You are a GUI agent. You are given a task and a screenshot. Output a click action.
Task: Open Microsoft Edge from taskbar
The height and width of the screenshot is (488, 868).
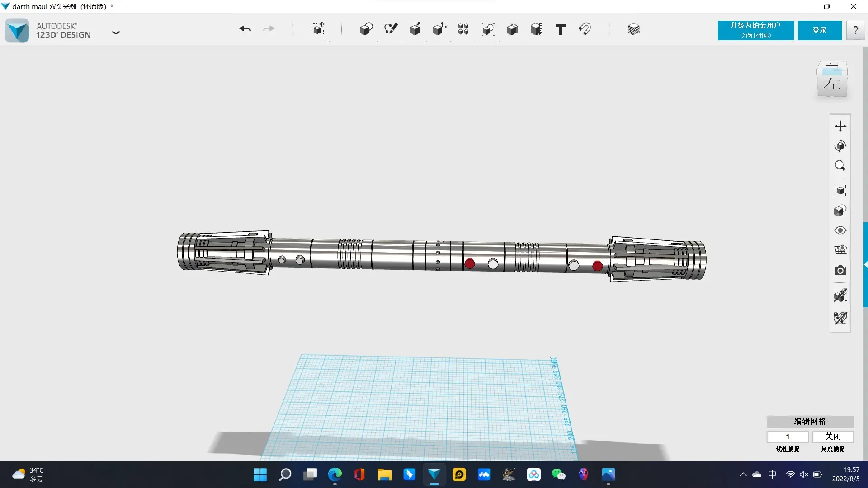click(x=335, y=474)
